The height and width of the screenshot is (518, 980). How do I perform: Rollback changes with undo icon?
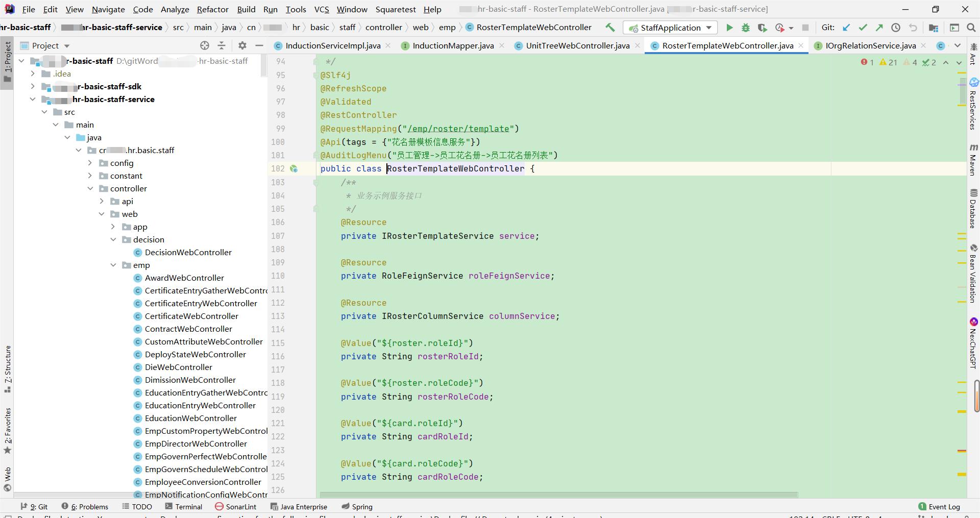point(913,28)
